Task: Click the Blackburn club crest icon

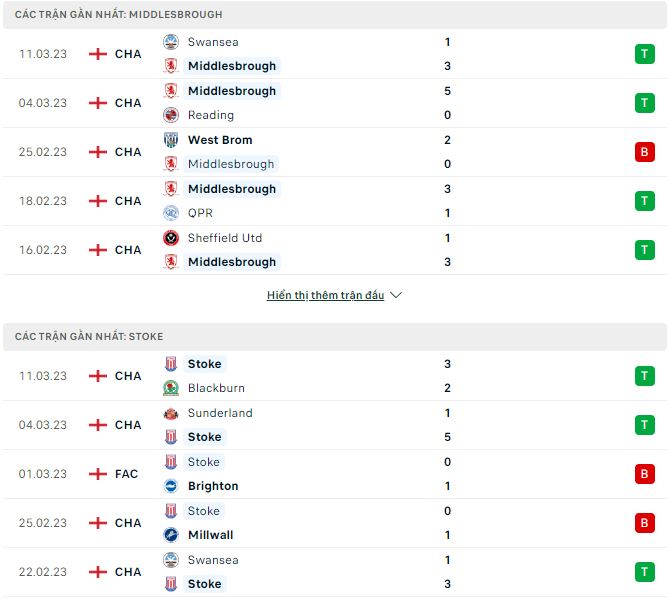Action: pyautogui.click(x=171, y=388)
